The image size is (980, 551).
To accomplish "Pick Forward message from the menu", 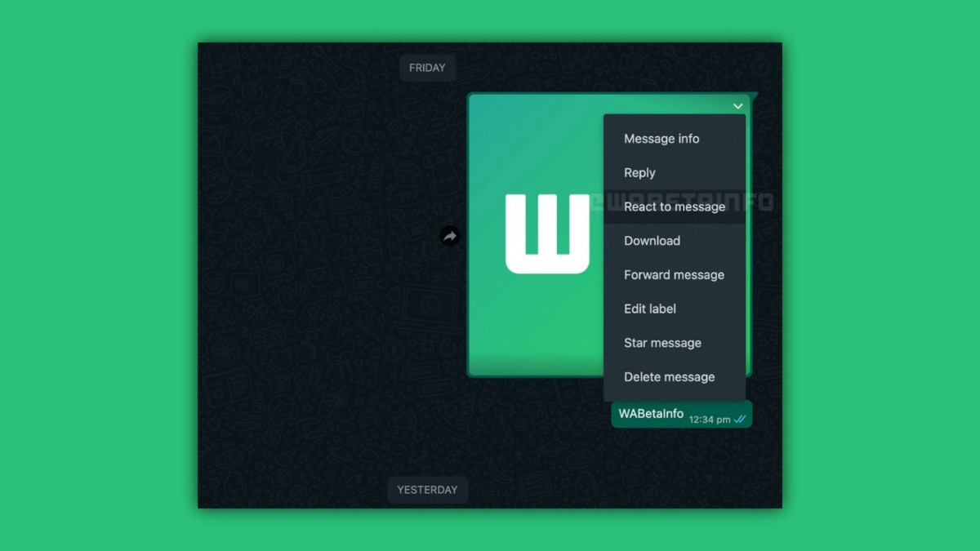I will tap(674, 275).
